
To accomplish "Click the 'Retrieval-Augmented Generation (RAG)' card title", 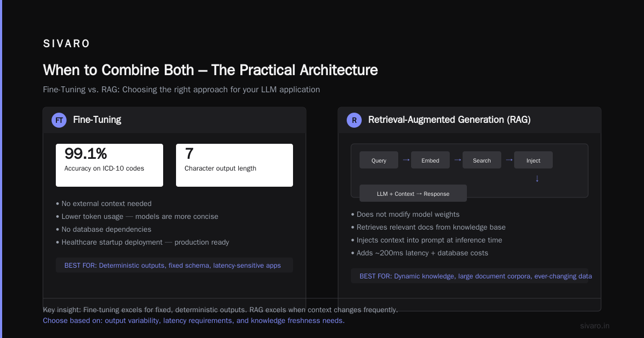I will point(449,120).
